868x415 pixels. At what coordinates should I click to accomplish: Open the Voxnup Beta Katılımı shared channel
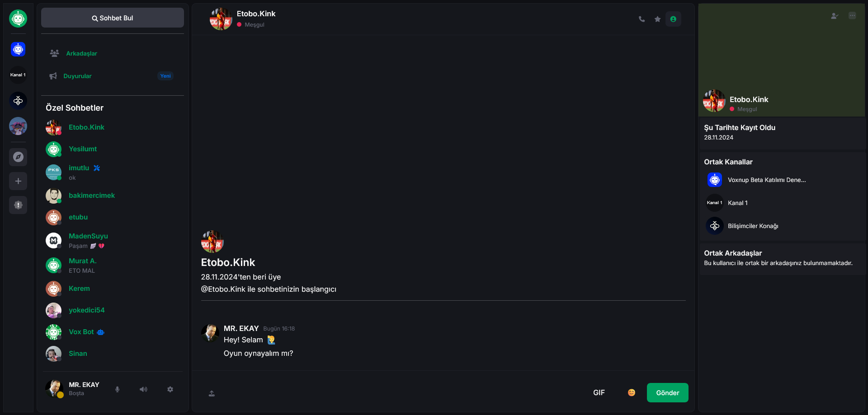pyautogui.click(x=766, y=180)
